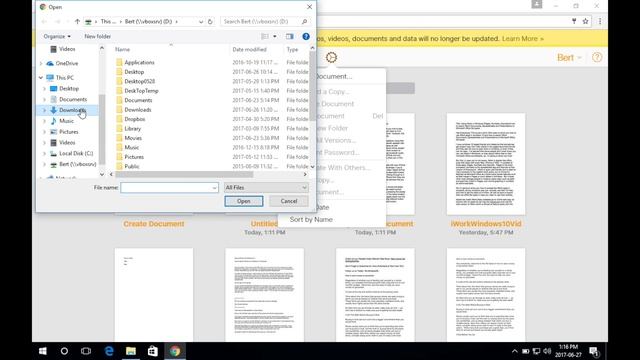Open the Organize dropdown menu
The height and width of the screenshot is (360, 640).
[57, 36]
